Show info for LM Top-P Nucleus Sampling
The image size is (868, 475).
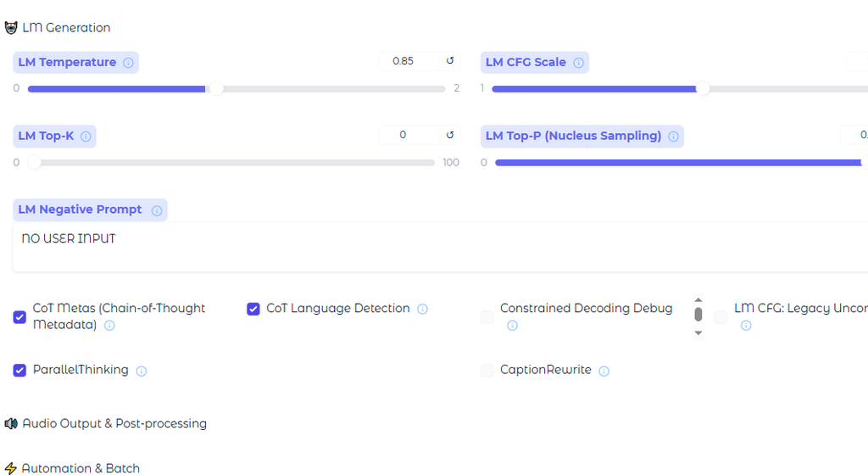[x=673, y=137]
